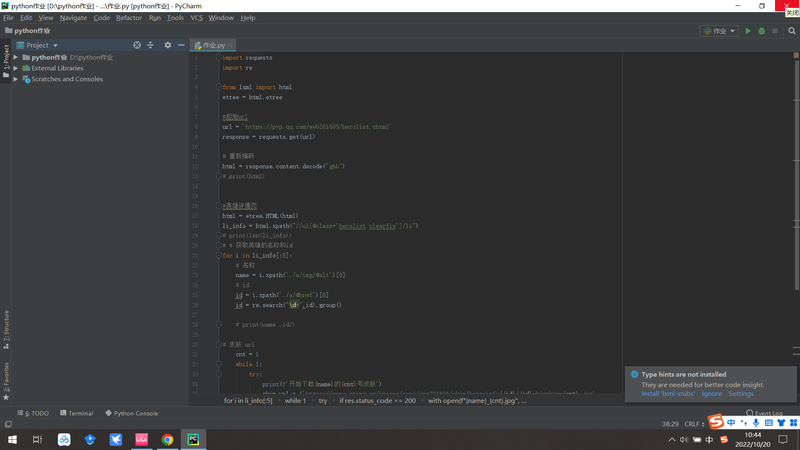Screen dimensions: 800x450
Task: Open the Navigate menu
Action: click(x=73, y=18)
